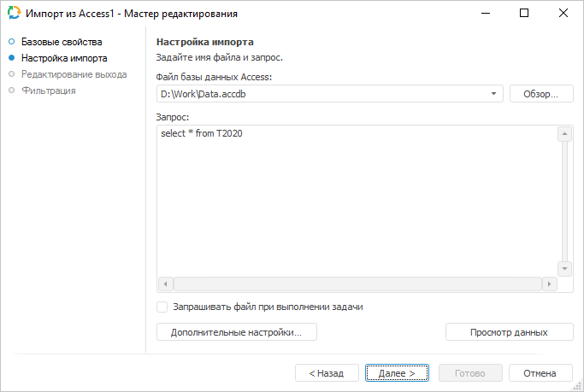Image resolution: width=584 pixels, height=392 pixels.
Task: Expand the Access database file dropdown
Action: tap(496, 94)
